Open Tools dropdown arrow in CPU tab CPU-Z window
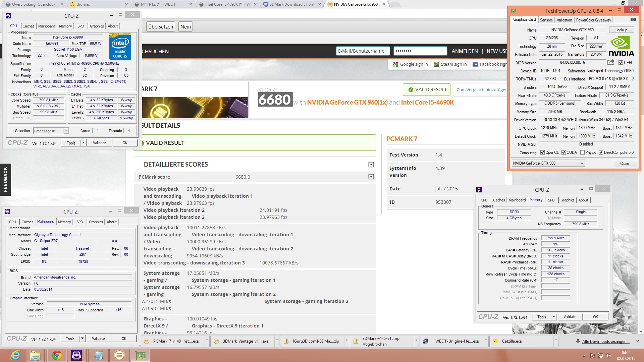This screenshot has width=644, height=362. 83,143
